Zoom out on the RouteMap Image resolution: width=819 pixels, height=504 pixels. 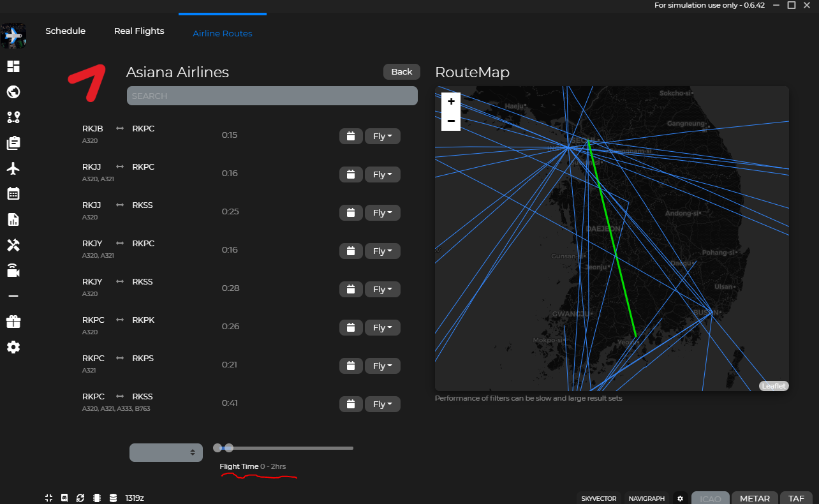(x=451, y=121)
